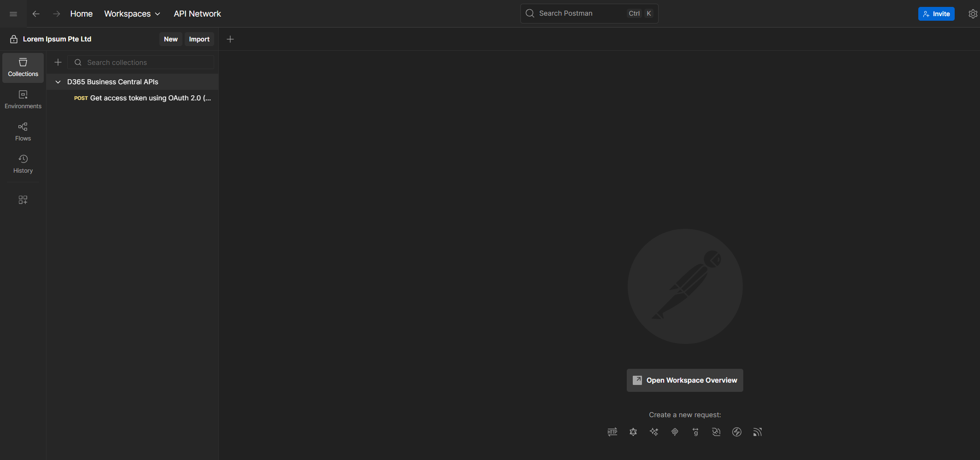980x460 pixels.
Task: Create new collection with plus icon
Action: [x=58, y=62]
